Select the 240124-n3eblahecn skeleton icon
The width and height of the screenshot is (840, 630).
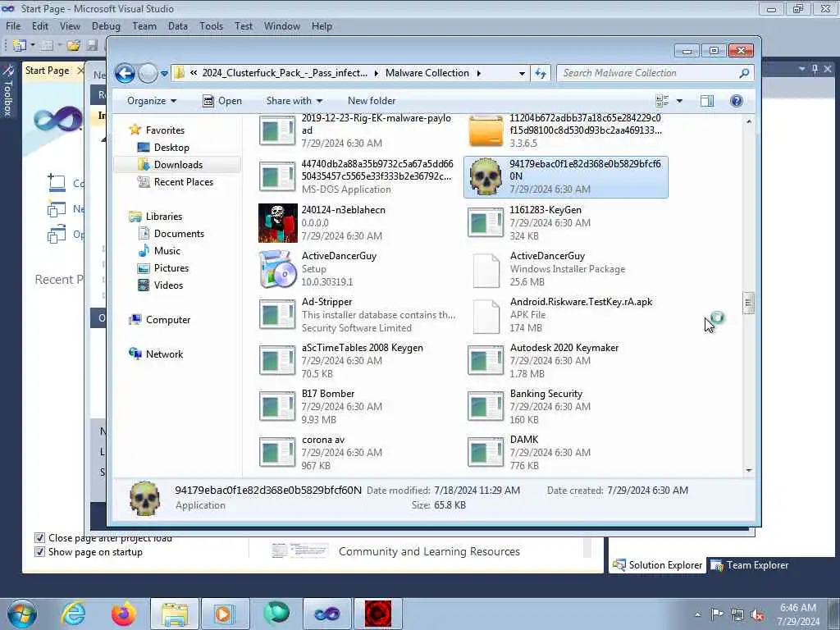point(277,223)
